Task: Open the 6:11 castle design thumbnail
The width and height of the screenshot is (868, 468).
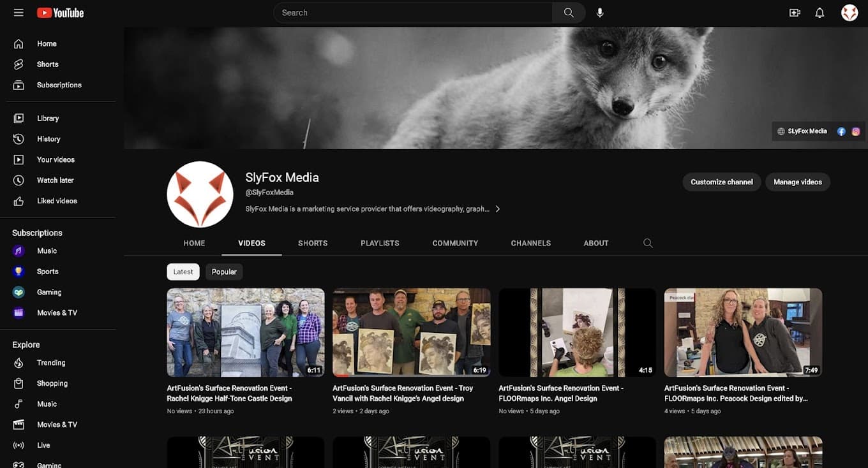Action: 246,333
